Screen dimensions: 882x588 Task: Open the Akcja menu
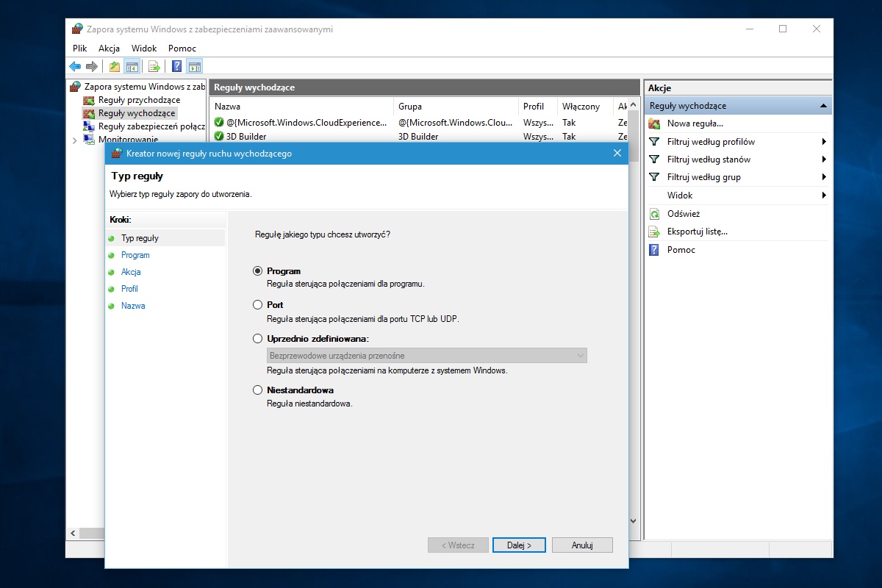pyautogui.click(x=109, y=49)
